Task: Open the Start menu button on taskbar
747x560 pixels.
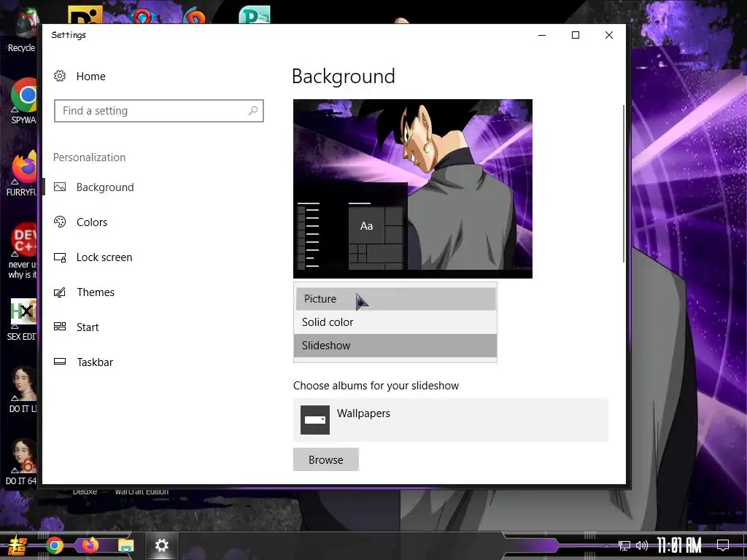Action: [x=18, y=545]
